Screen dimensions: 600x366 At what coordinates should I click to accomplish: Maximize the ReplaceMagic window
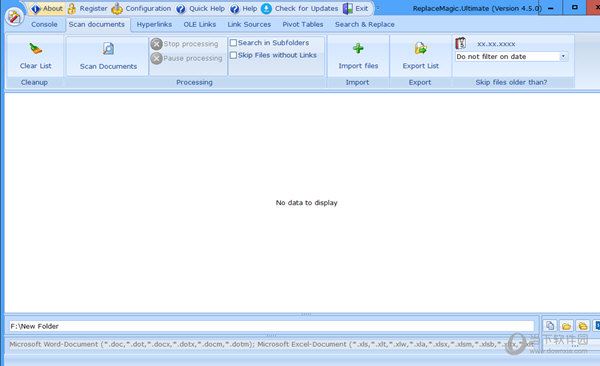click(574, 8)
